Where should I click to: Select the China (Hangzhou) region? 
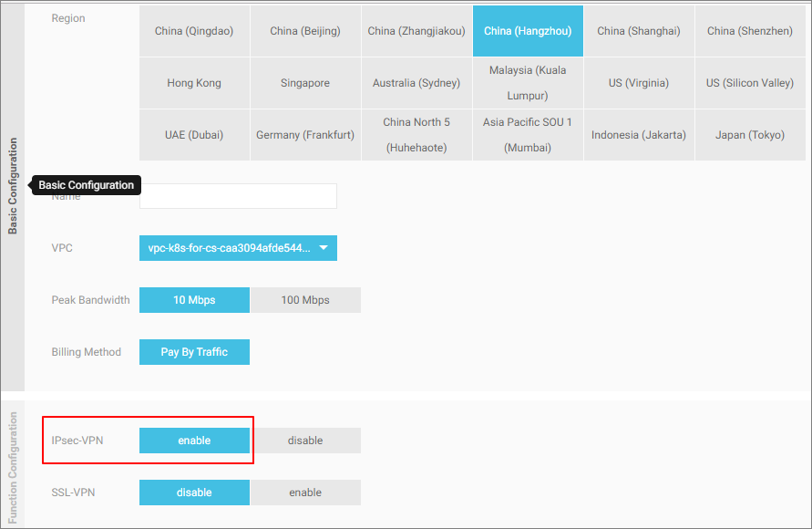tap(528, 31)
